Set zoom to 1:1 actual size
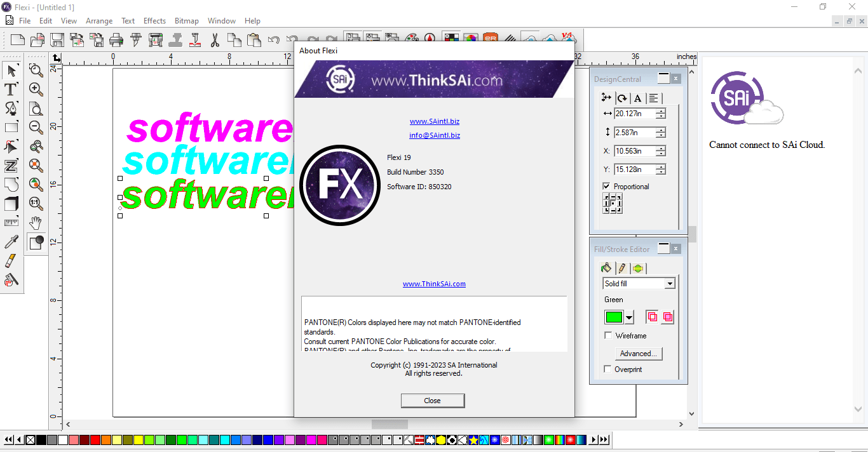 pyautogui.click(x=36, y=204)
